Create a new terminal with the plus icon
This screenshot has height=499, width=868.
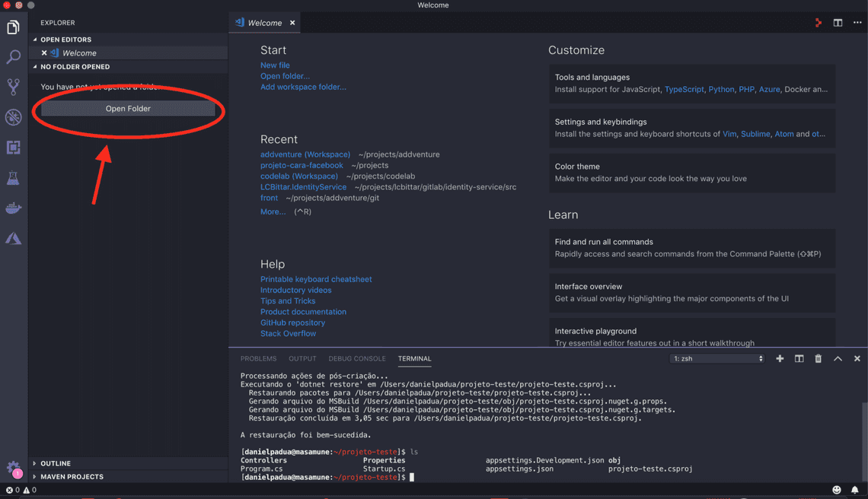779,358
